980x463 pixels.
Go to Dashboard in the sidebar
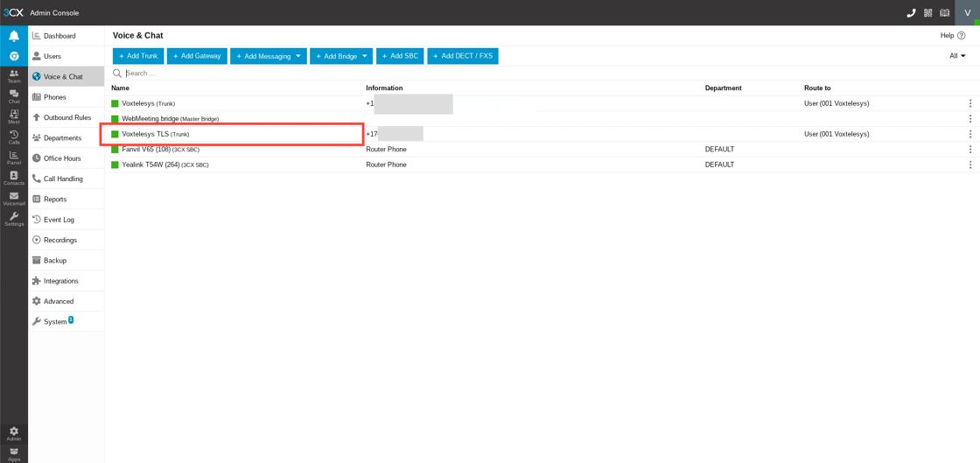coord(66,36)
